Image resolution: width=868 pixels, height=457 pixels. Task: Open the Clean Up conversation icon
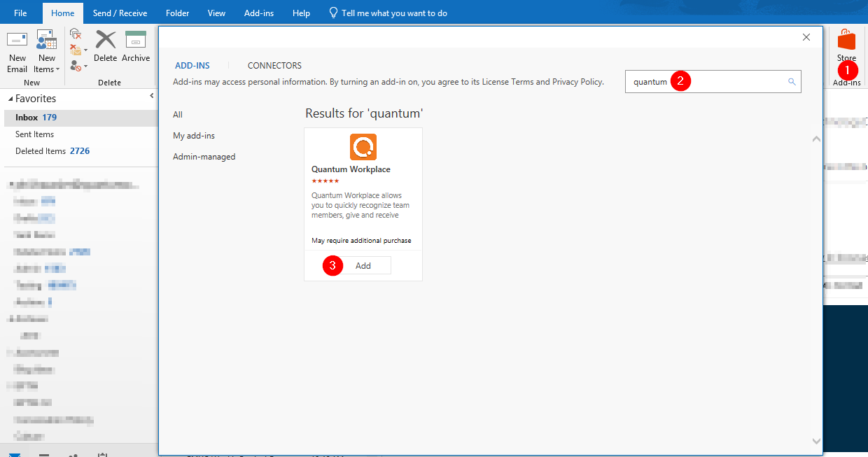[75, 48]
